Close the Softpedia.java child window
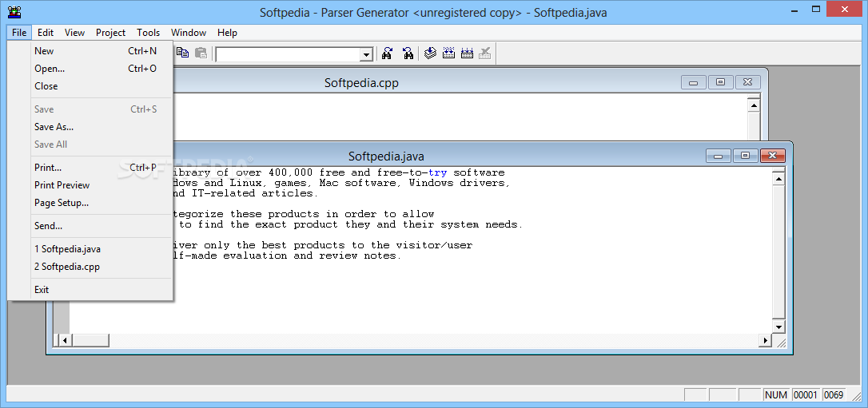The height and width of the screenshot is (408, 868). pyautogui.click(x=773, y=156)
